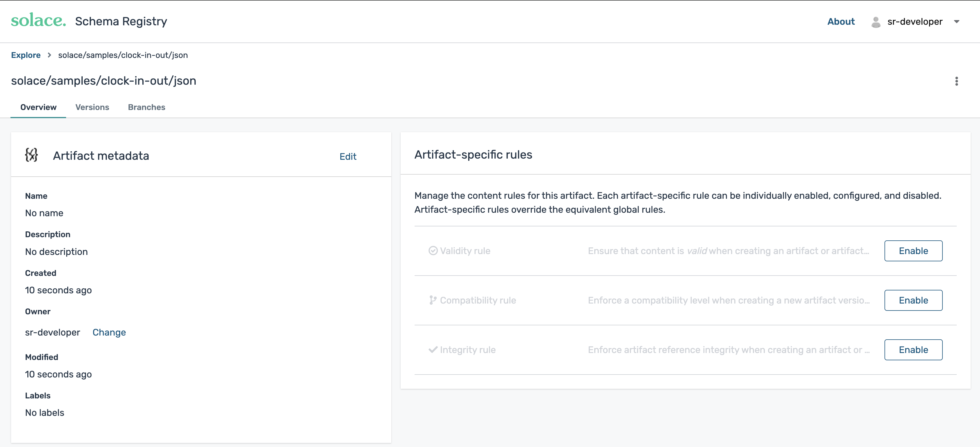
Task: Select the Overview tab
Action: coord(38,107)
